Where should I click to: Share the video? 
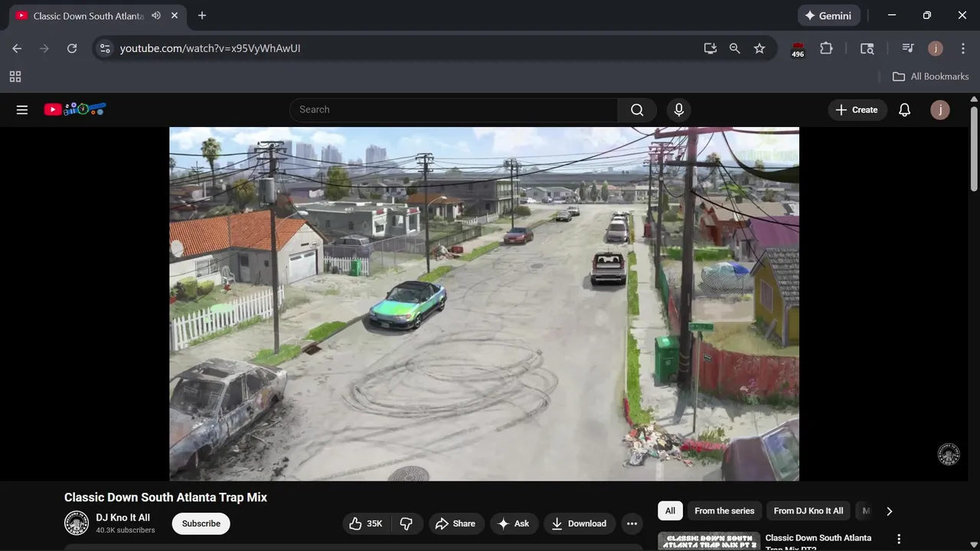pos(456,523)
